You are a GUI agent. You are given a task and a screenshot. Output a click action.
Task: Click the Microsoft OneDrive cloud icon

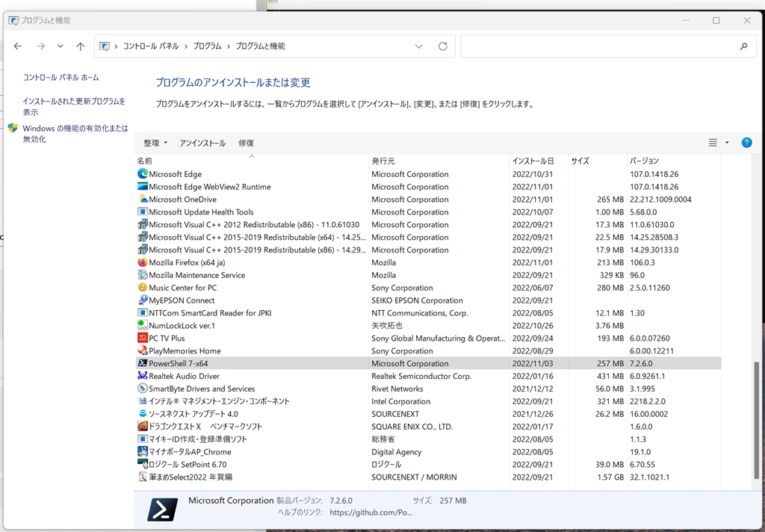pyautogui.click(x=143, y=199)
